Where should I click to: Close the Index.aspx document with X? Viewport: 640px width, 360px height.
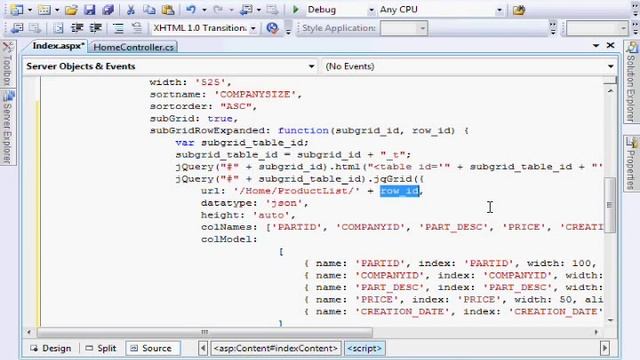click(610, 45)
